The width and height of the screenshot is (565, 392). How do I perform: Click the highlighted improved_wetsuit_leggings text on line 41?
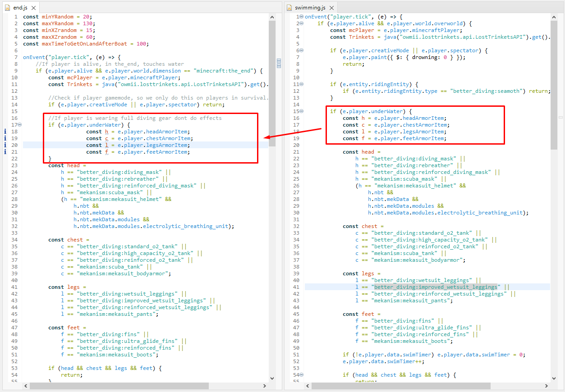tap(436, 287)
